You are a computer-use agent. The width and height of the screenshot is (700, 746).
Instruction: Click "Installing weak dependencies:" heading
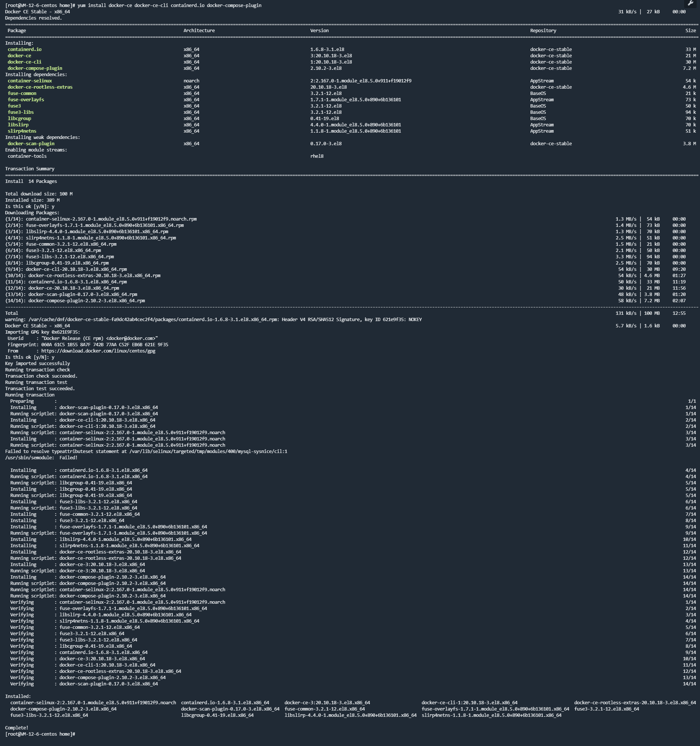click(43, 138)
